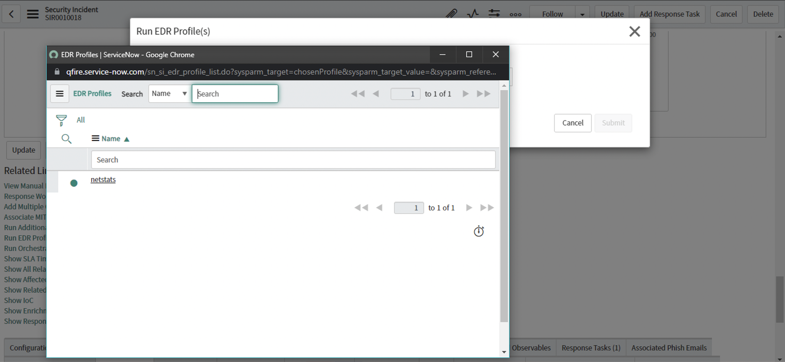Go to first page in bottom pagination
The height and width of the screenshot is (362, 785).
click(x=361, y=207)
